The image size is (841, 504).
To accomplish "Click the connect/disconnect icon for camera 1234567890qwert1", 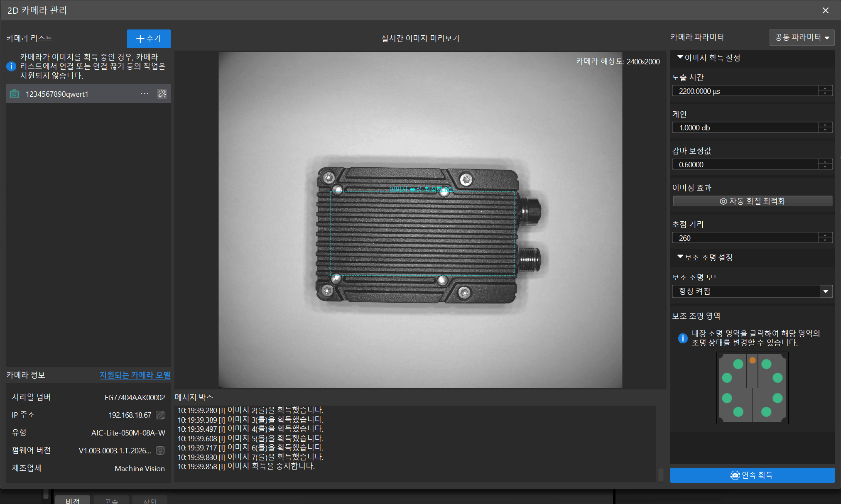I will (x=162, y=94).
